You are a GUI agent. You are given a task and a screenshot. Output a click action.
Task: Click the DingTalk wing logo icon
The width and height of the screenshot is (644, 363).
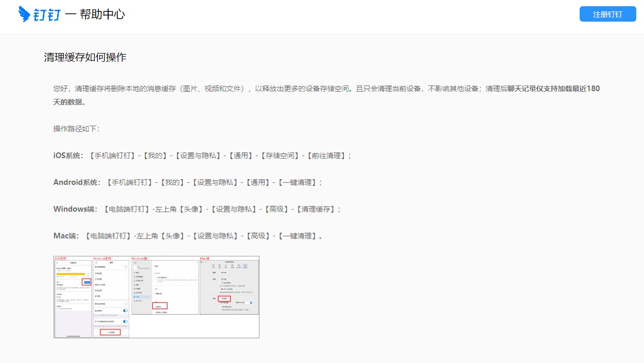point(25,14)
